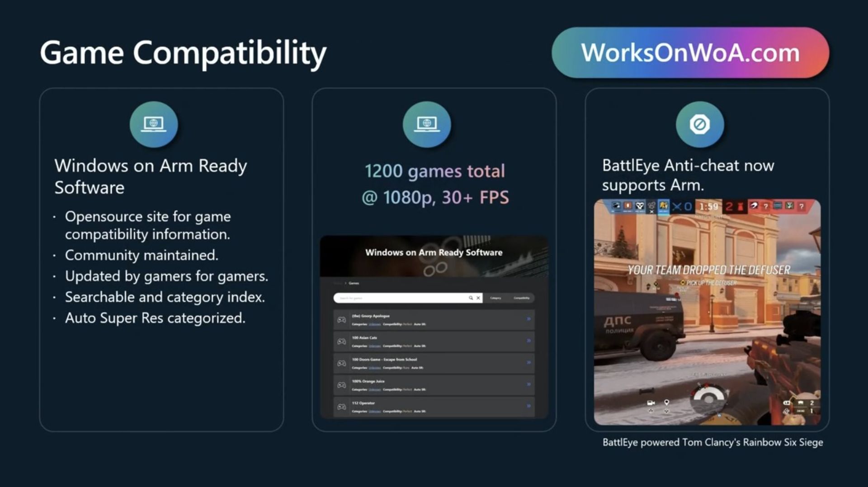Click the Windows on Arm Ready Software website banner
This screenshot has height=487, width=868.
point(434,256)
